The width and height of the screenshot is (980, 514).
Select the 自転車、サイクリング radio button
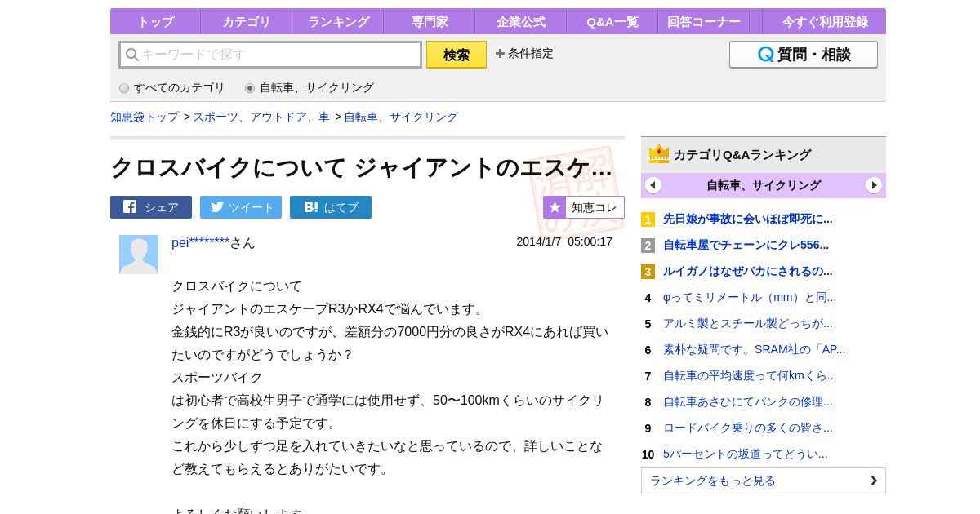(250, 88)
